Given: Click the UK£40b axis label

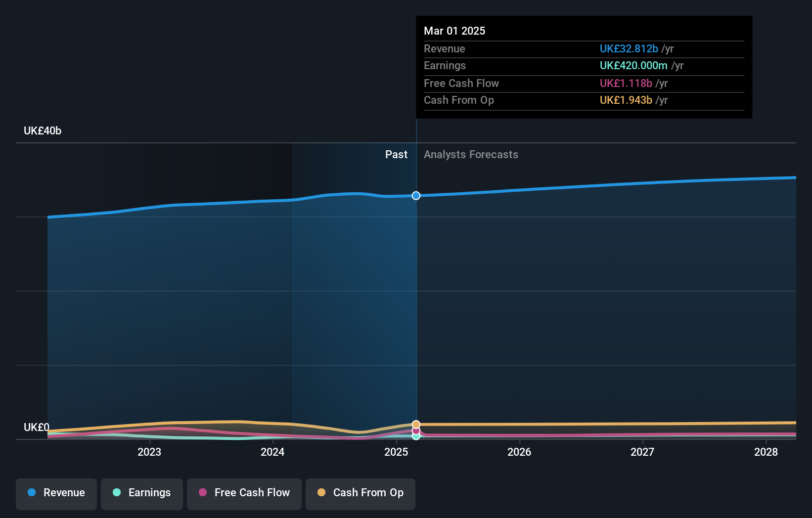Looking at the screenshot, I should (x=43, y=130).
